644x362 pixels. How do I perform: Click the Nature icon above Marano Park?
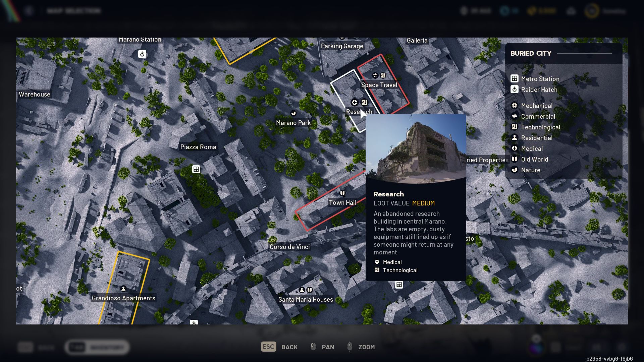tap(293, 113)
